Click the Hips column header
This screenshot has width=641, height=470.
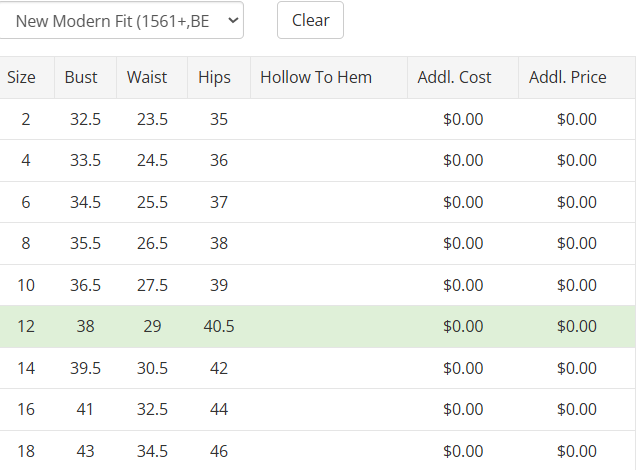pos(214,78)
